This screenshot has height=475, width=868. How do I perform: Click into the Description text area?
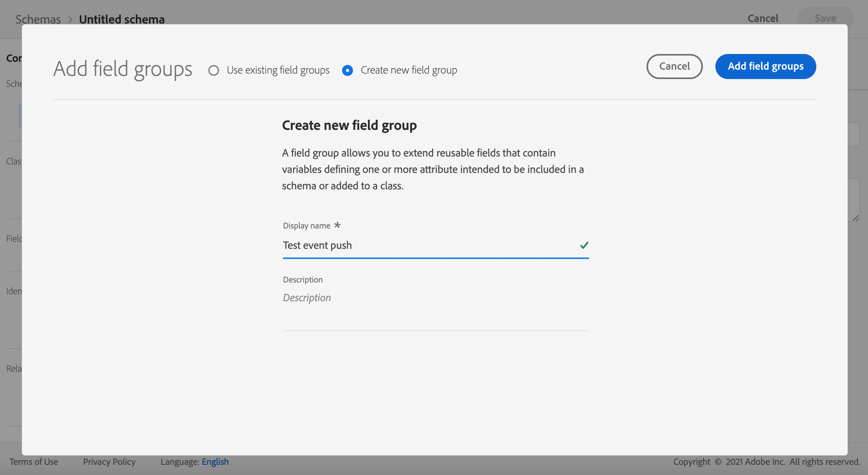pyautogui.click(x=436, y=309)
